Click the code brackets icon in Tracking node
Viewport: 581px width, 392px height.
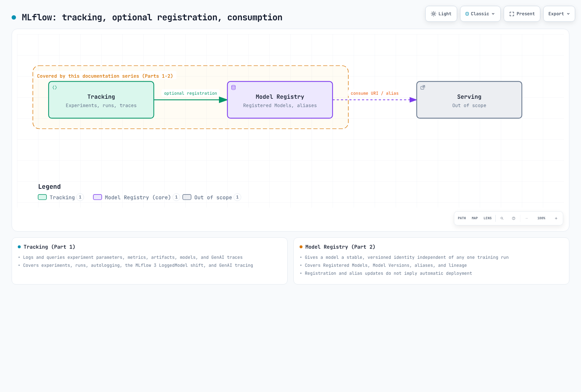55,87
